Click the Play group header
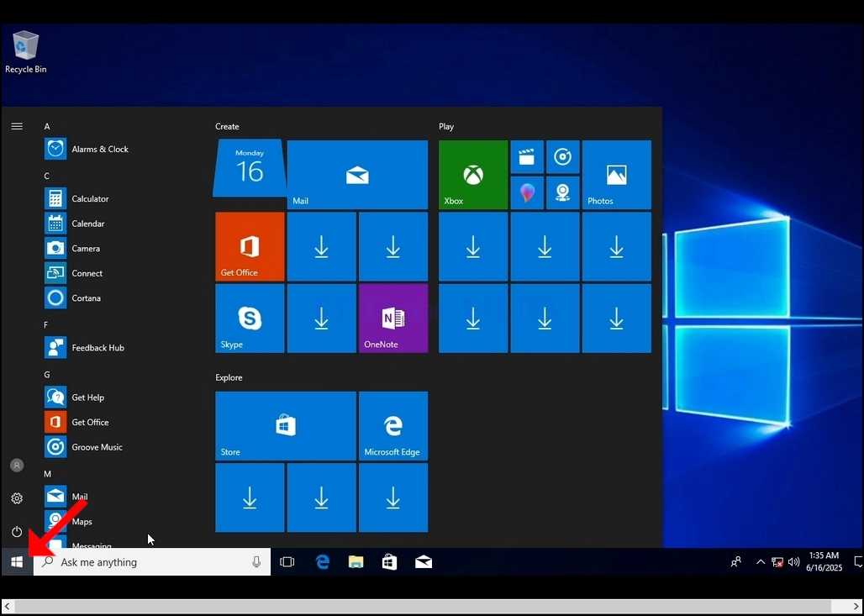Viewport: 864px width, 616px height. [446, 126]
